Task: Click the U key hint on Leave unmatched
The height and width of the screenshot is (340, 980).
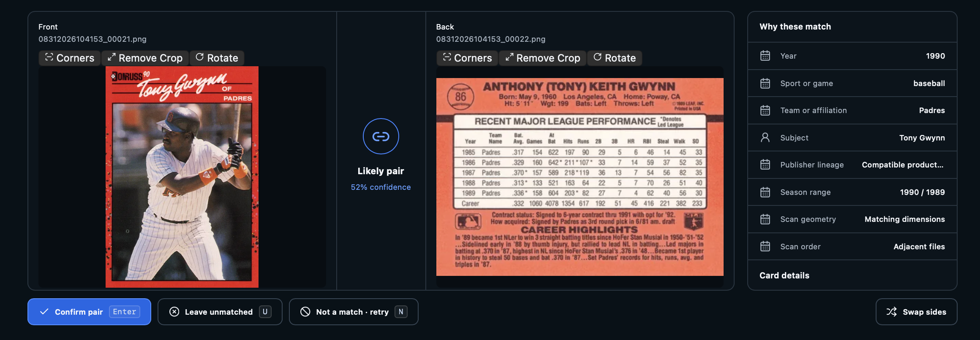Action: (x=265, y=312)
